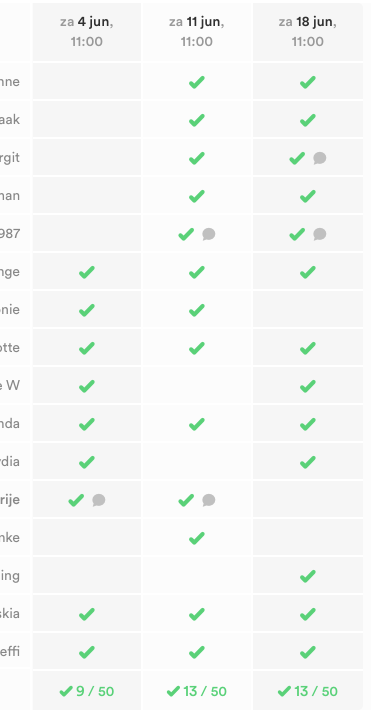
Task: Click nne's checkmark under 11 jun
Action: point(197,82)
